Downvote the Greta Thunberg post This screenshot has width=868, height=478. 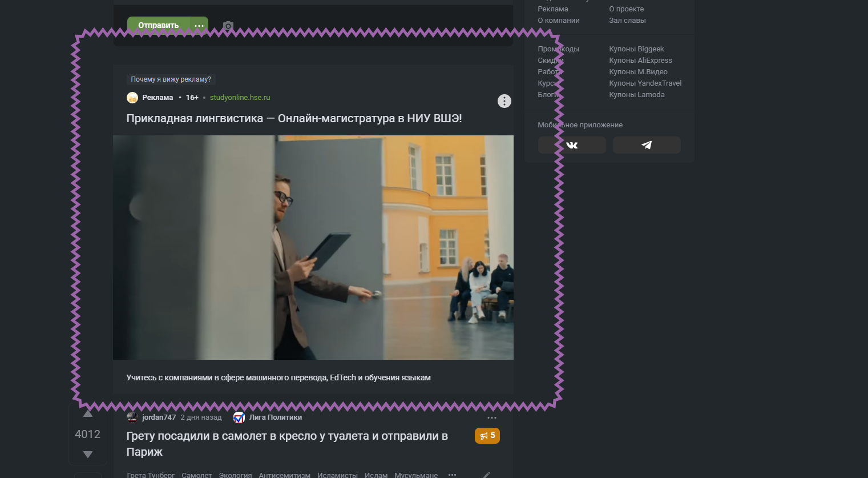(87, 454)
